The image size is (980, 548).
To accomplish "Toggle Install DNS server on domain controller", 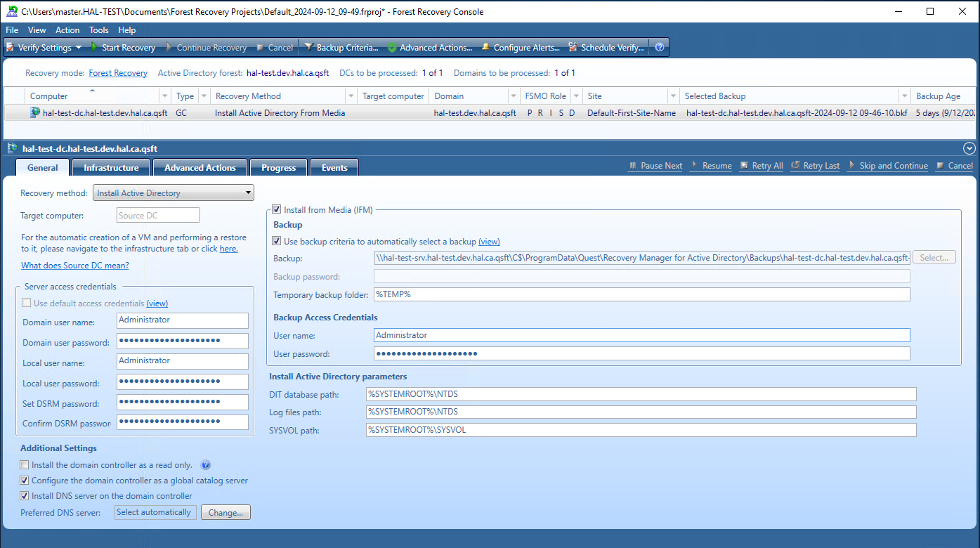I will click(x=25, y=496).
